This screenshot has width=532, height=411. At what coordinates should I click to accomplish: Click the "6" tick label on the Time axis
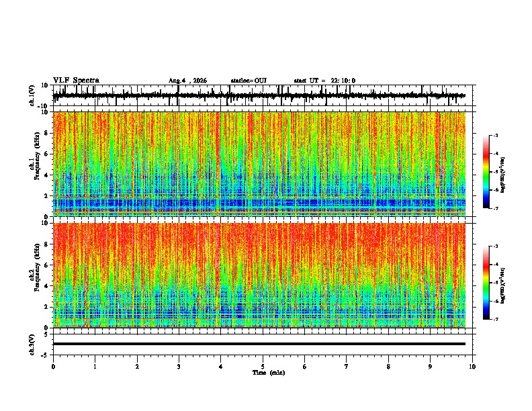tap(305, 367)
